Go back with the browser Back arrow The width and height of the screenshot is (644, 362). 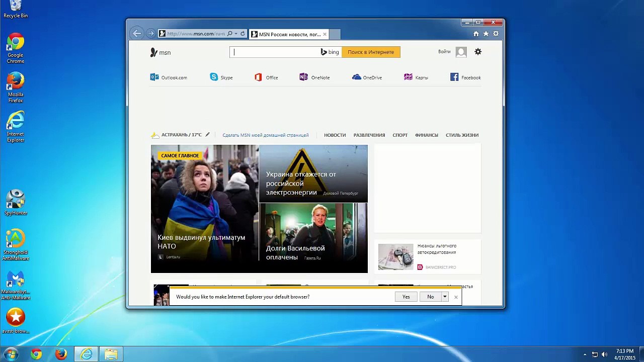tap(136, 34)
